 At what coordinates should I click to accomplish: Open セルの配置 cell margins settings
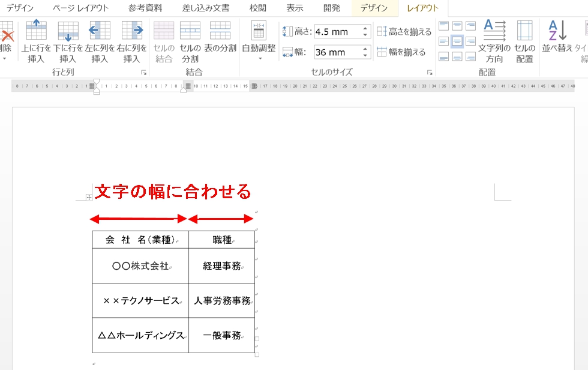pos(524,41)
